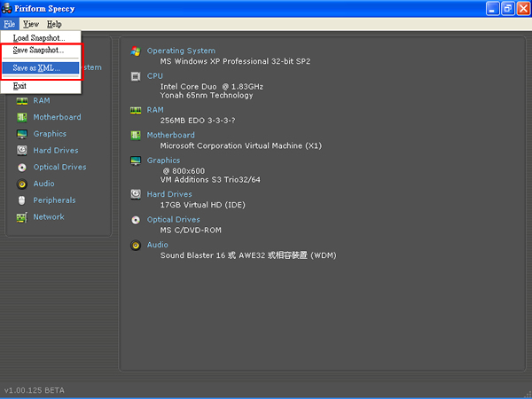Click the Graphics monitor icon in the sidebar

22,134
